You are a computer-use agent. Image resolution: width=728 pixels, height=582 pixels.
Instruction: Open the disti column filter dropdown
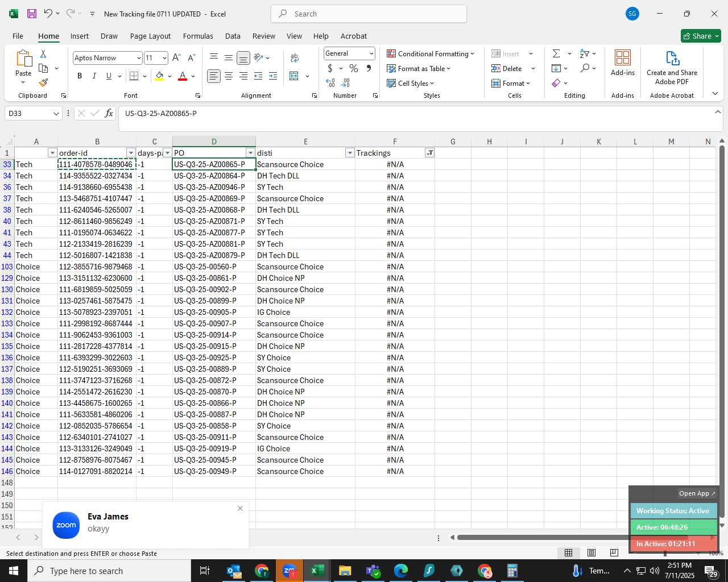coord(350,153)
